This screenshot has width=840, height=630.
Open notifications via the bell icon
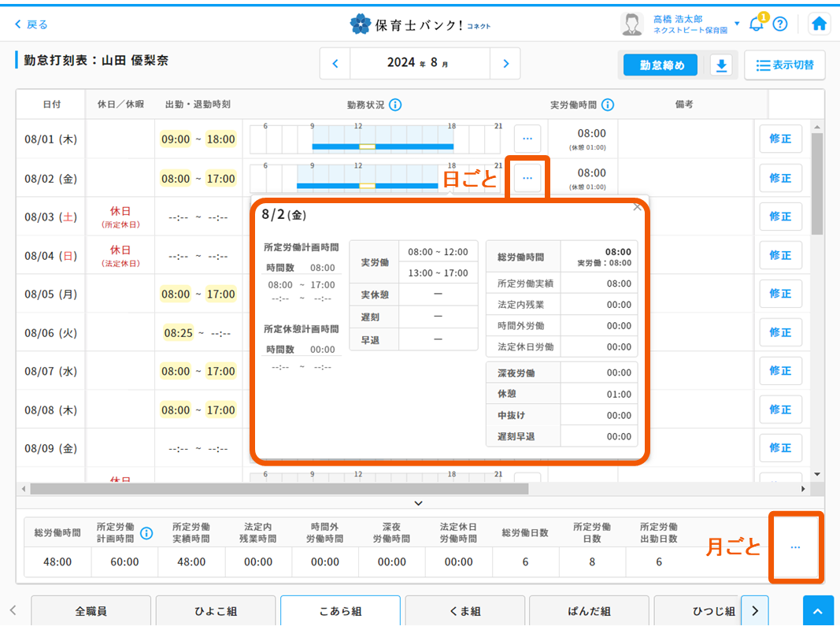tap(756, 24)
